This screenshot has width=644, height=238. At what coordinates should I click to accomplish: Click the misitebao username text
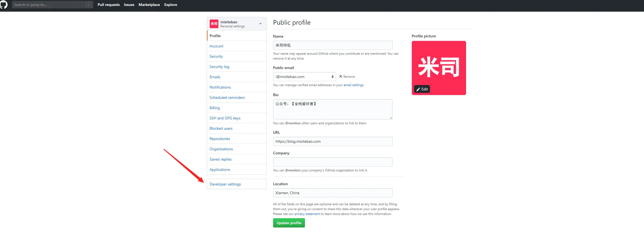pyautogui.click(x=229, y=22)
